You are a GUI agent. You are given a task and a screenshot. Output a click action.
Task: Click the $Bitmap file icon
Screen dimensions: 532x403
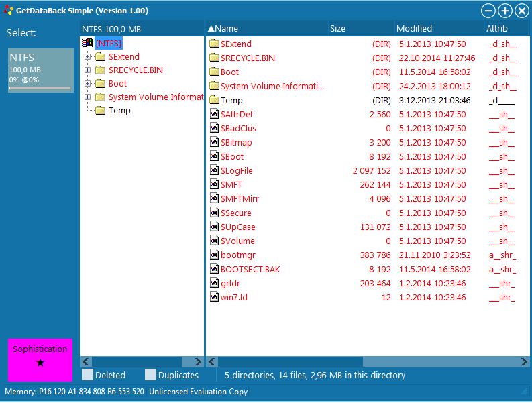click(x=214, y=142)
